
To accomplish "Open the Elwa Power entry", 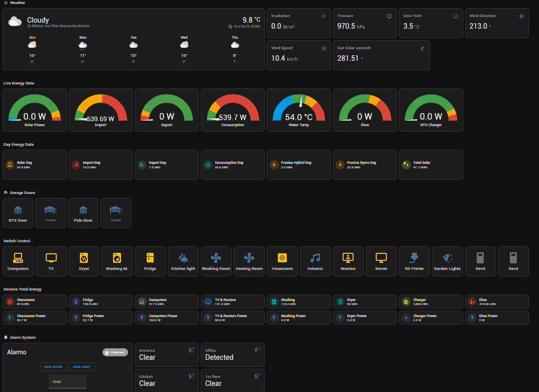I will click(x=497, y=318).
